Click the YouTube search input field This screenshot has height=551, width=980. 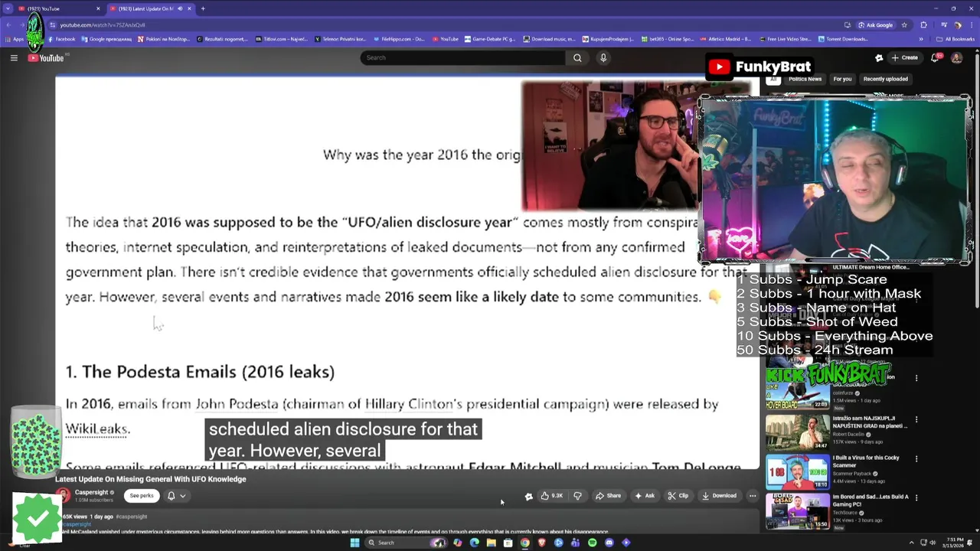point(463,58)
